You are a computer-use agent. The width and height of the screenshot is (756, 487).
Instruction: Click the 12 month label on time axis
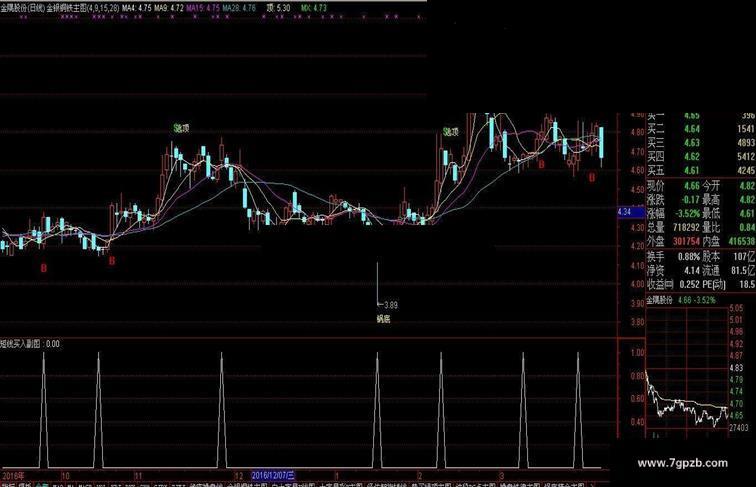(238, 476)
